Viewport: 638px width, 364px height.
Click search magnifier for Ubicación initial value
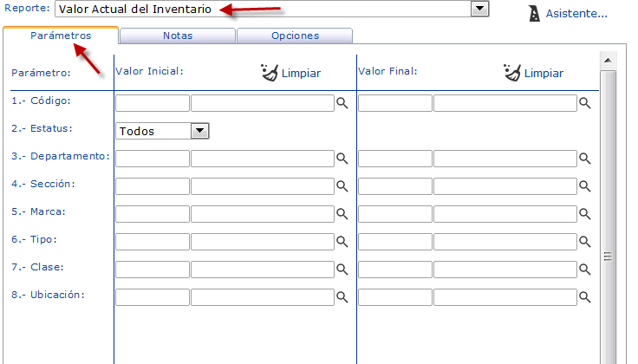(x=342, y=297)
